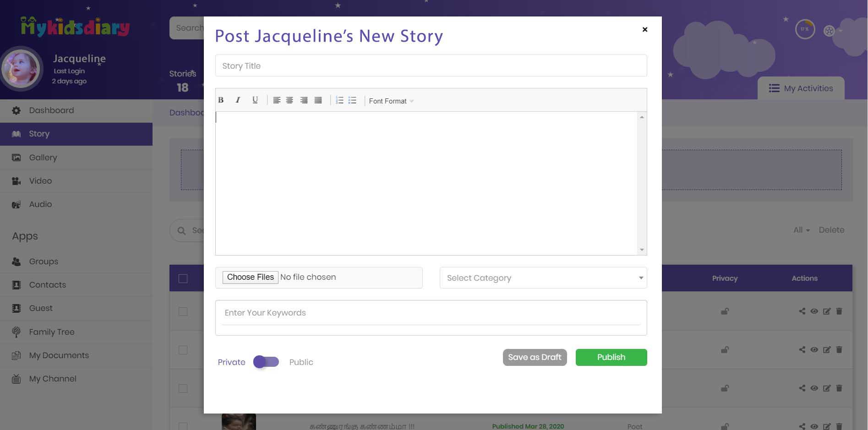This screenshot has height=430, width=868.
Task: Click the green Publish button
Action: [611, 357]
